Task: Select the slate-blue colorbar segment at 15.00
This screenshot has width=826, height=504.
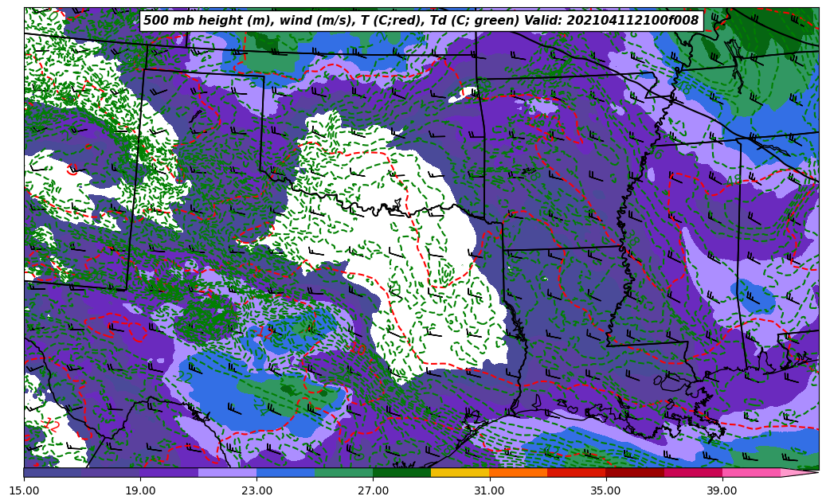Action: [53, 472]
